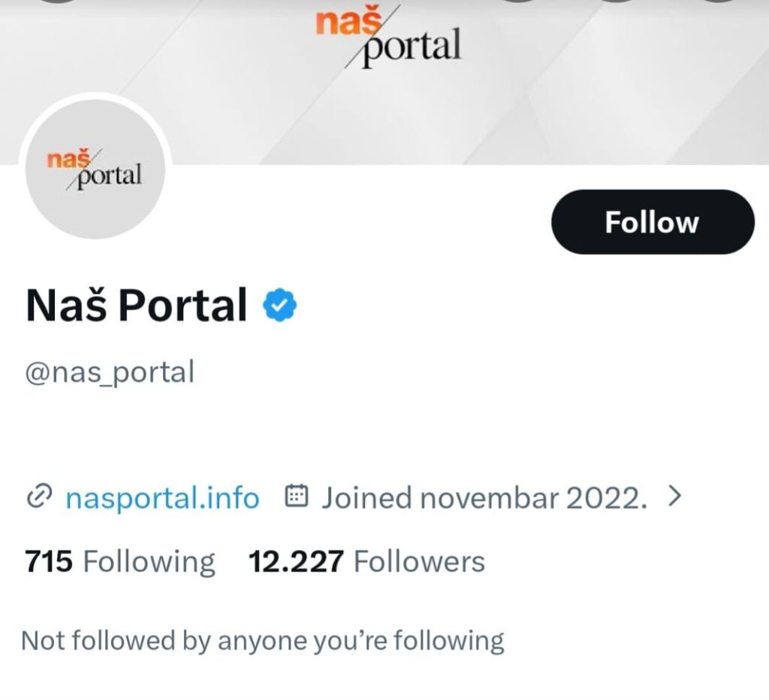Viewport: 769px width, 700px height.
Task: Click the calendar icon before Joined date
Action: point(297,497)
